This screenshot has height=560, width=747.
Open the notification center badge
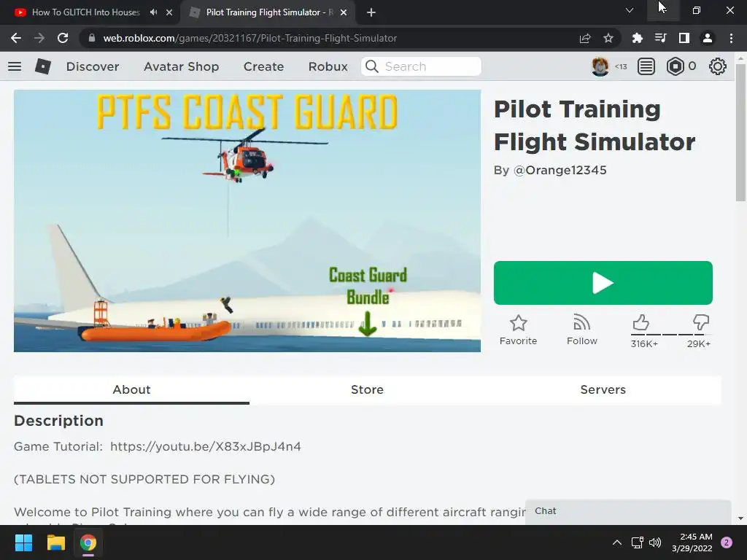pos(727,542)
